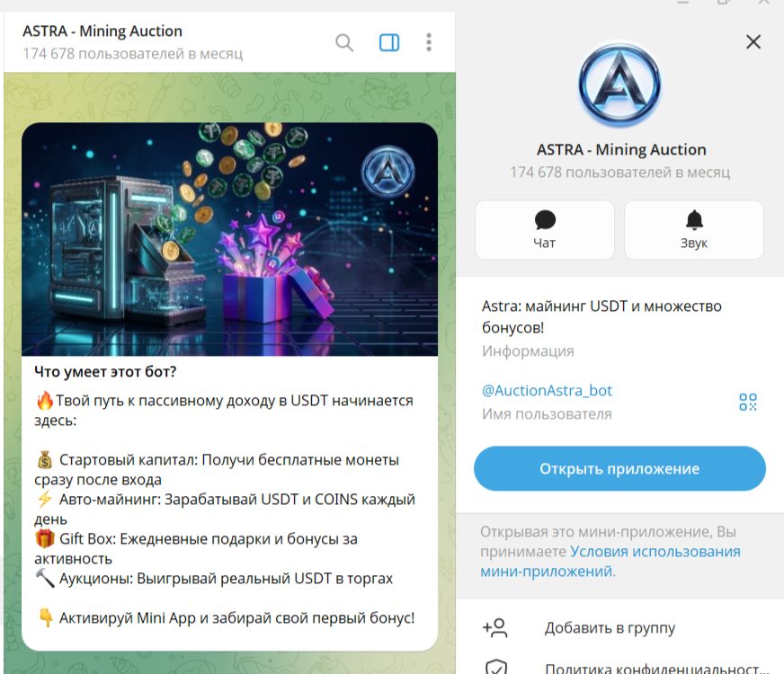The width and height of the screenshot is (784, 674).
Task: Show QR code for the bot username
Action: pos(747,402)
